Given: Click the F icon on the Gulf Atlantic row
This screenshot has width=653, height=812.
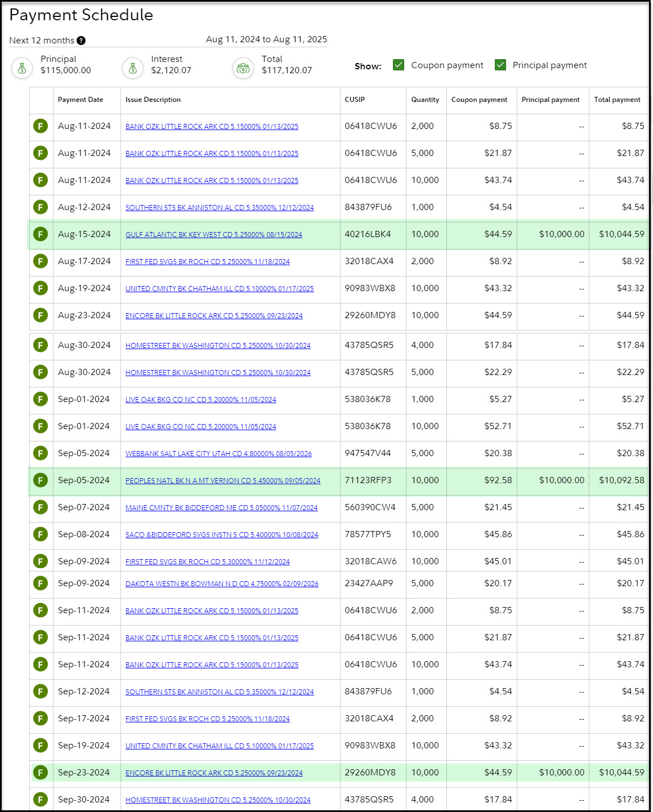Looking at the screenshot, I should tap(41, 234).
